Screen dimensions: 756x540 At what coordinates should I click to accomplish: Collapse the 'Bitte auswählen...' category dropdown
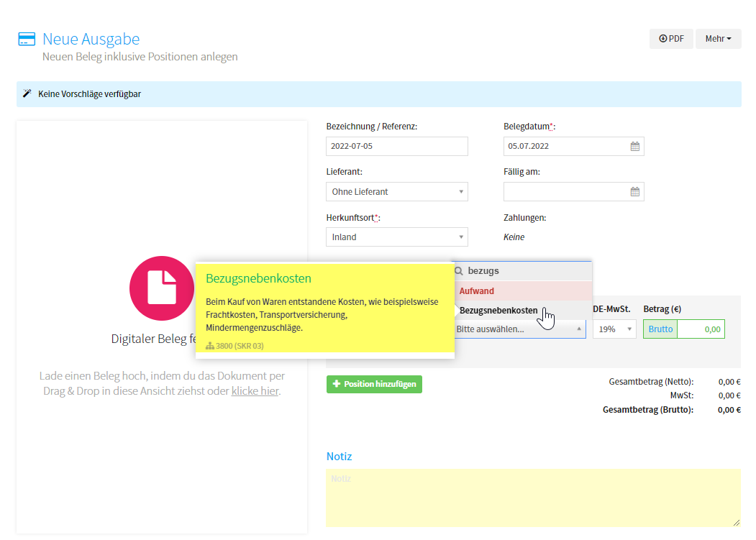[x=520, y=329]
